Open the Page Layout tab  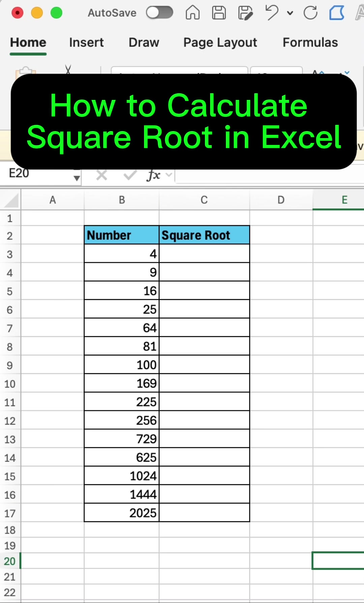point(220,42)
